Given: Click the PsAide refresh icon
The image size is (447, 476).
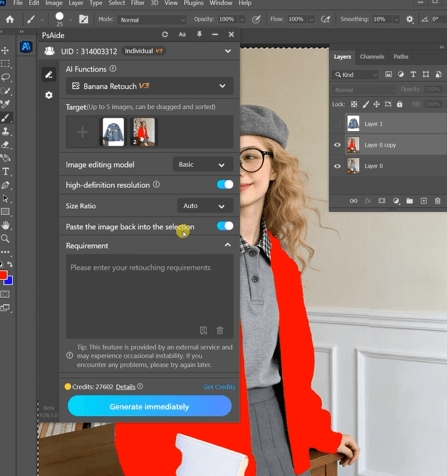Looking at the screenshot, I should pos(165,34).
